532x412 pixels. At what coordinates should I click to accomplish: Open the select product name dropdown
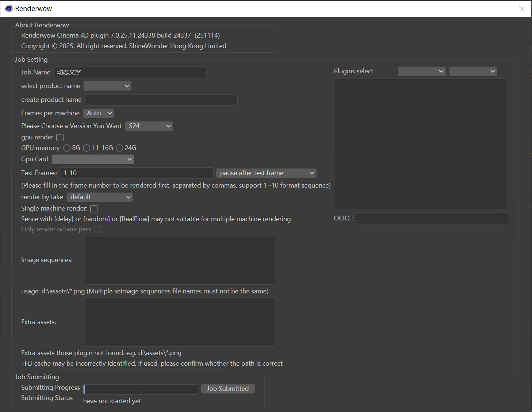tap(107, 86)
